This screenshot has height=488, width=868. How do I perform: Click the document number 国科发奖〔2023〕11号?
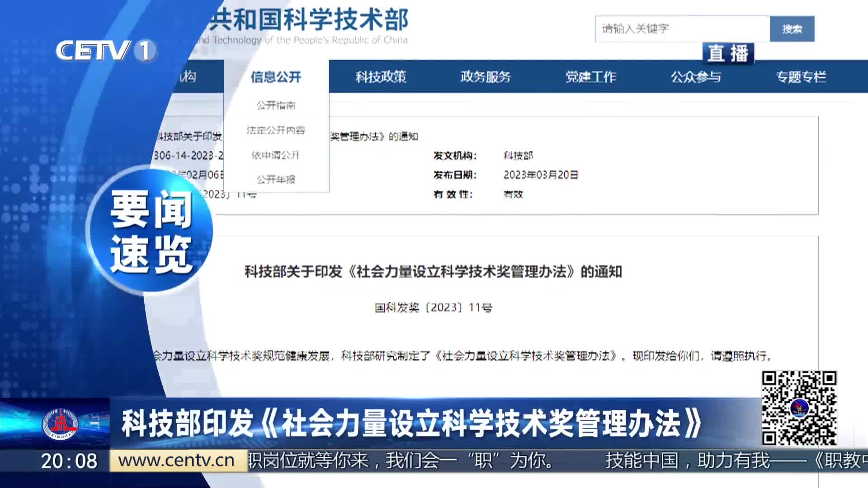click(433, 308)
